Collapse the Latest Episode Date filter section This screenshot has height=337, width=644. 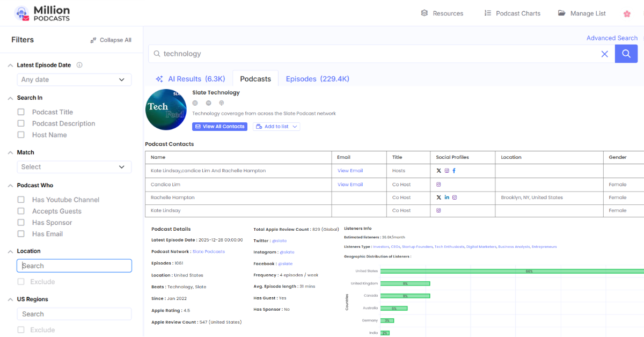point(10,65)
